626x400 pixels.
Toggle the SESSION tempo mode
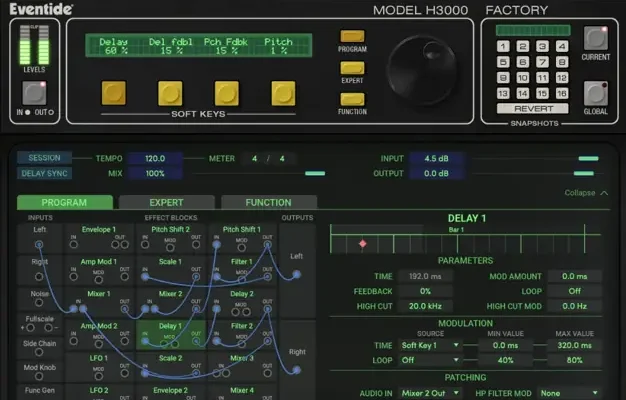click(x=44, y=158)
